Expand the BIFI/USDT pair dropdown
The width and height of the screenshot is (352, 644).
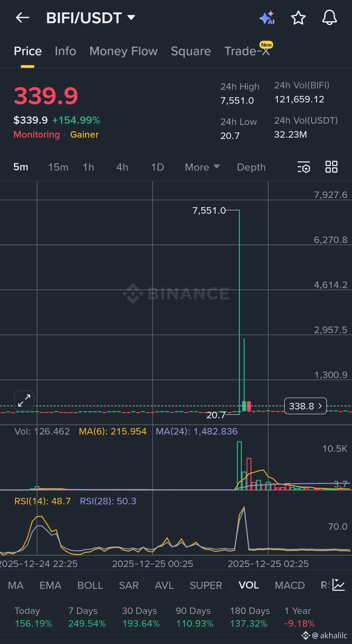(x=131, y=18)
